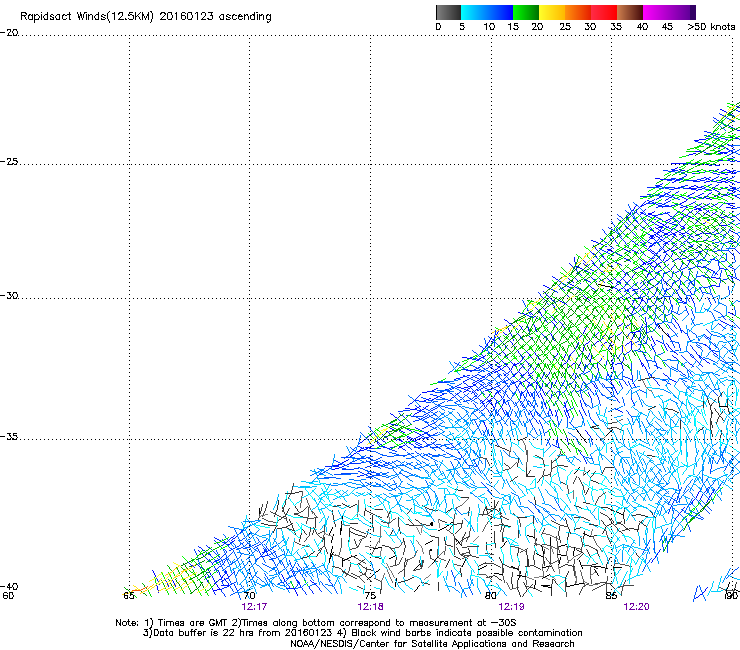Viewport: 740px width, 650px height.
Task: Click the -40 latitude axis label
Action: click(9, 586)
